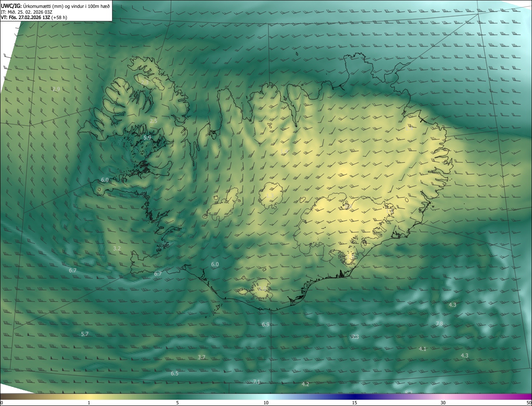Click the 6.9 value south of the coast
532x406 pixels.
pos(266,324)
